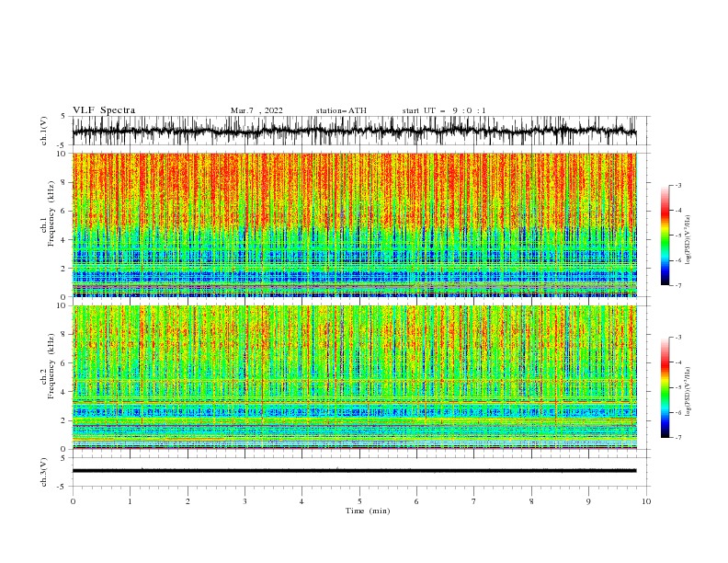Click the time axis tick label '10'

coord(646,501)
